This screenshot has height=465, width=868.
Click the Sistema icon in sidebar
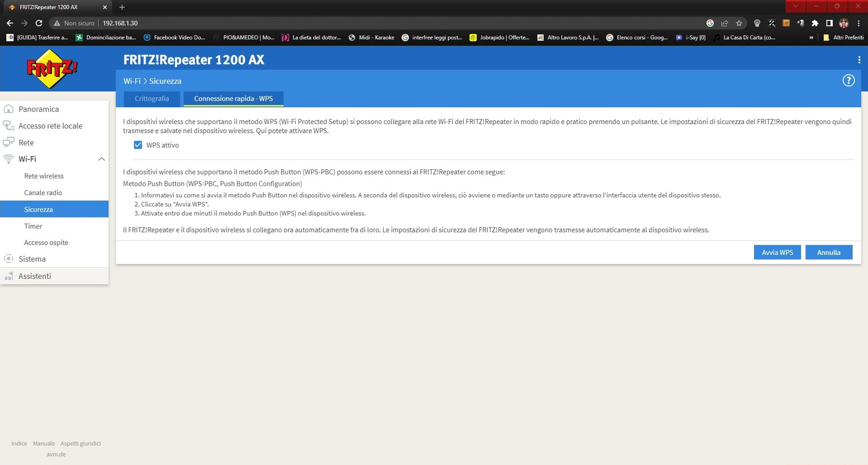click(x=9, y=259)
